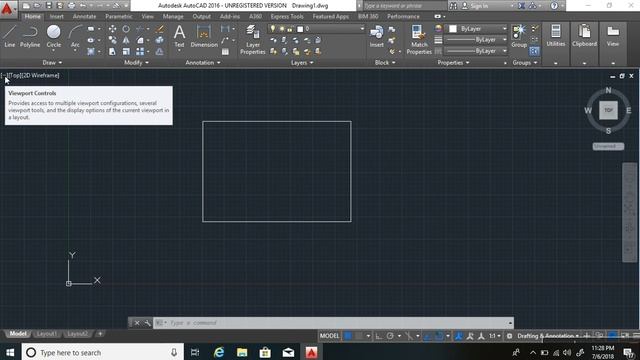Click the Mirror tool icon
Screen dimensions: 640x360
(x=126, y=40)
